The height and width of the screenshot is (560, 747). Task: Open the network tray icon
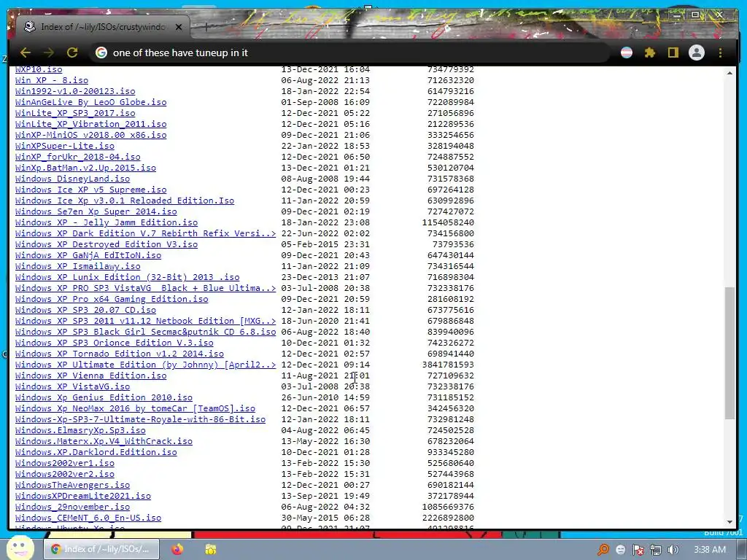[656, 550]
